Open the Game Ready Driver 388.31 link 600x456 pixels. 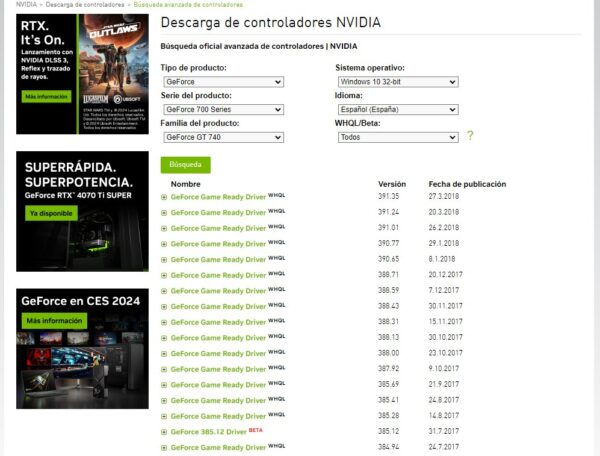coord(218,322)
